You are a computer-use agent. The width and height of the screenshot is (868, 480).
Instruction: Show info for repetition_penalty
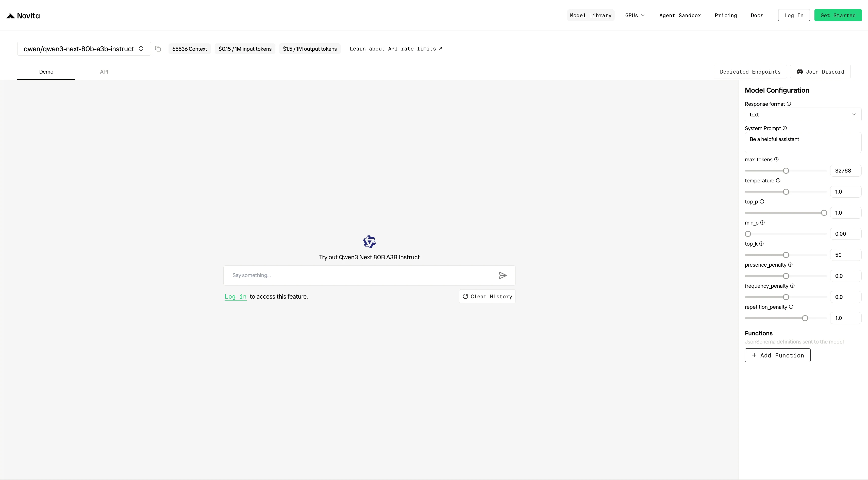click(791, 307)
